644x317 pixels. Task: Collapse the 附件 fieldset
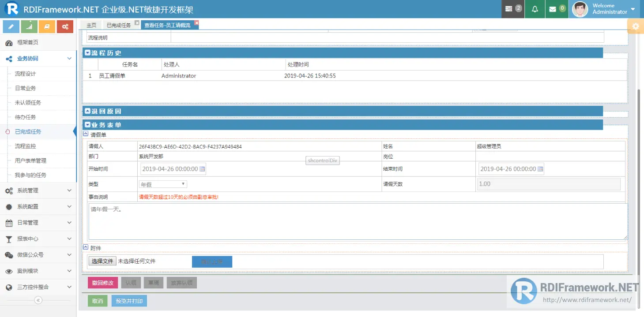click(86, 248)
